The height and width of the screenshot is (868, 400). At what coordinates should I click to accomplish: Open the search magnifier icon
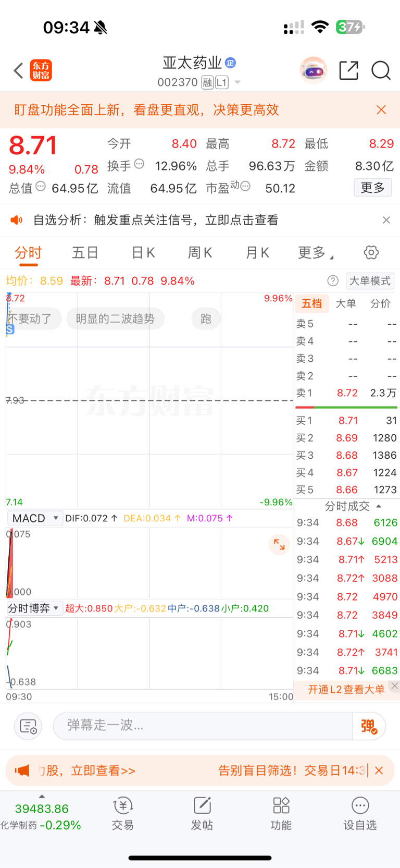[381, 70]
